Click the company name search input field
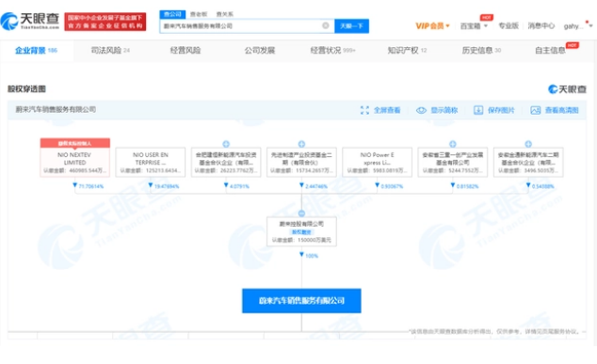 tap(242, 25)
